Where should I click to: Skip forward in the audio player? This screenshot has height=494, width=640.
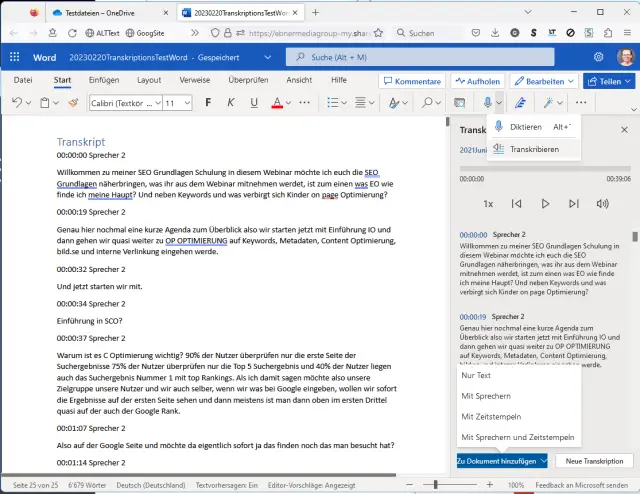click(x=573, y=203)
